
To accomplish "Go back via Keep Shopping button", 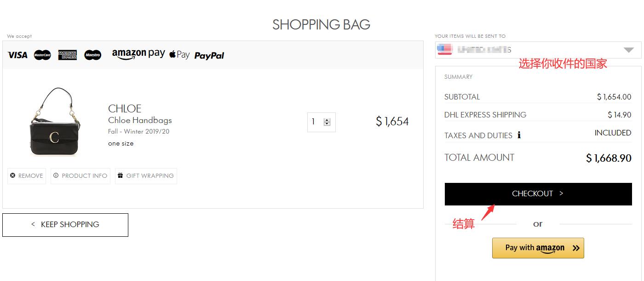I will coord(65,225).
